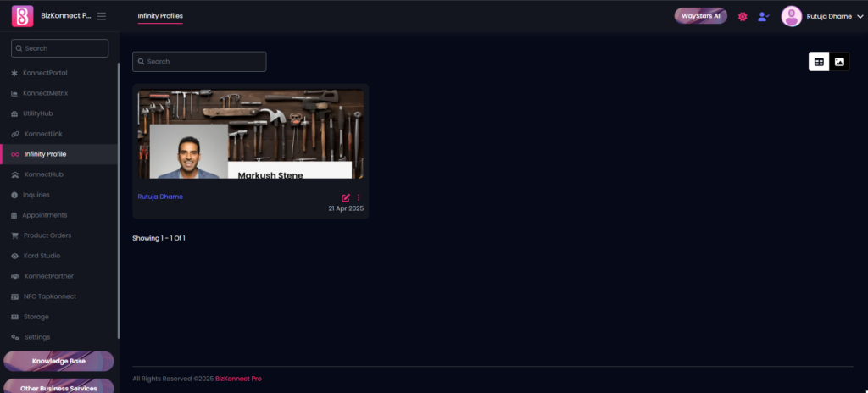868x393 pixels.
Task: Click the edit icon on profile card
Action: coord(346,197)
